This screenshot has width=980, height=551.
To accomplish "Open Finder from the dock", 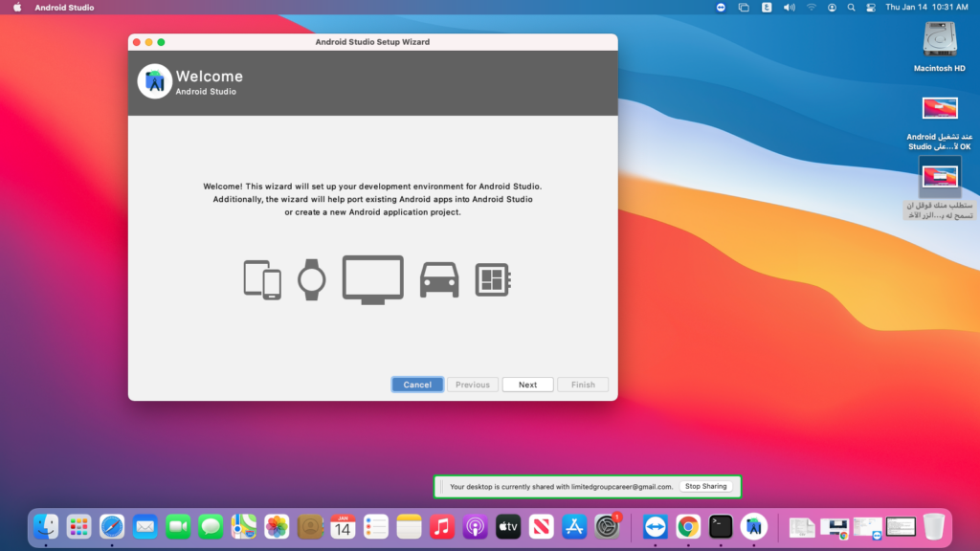I will (46, 527).
